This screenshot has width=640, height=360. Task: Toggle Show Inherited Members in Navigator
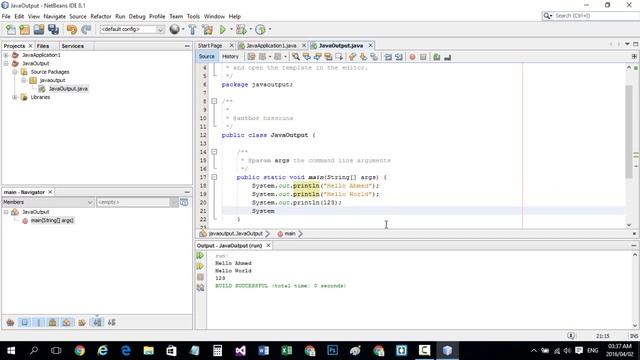(x=11, y=322)
